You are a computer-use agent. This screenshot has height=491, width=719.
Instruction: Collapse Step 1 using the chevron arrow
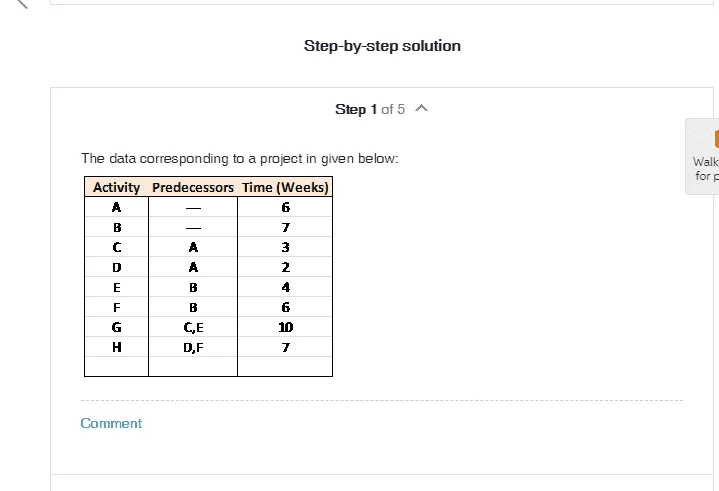point(421,109)
